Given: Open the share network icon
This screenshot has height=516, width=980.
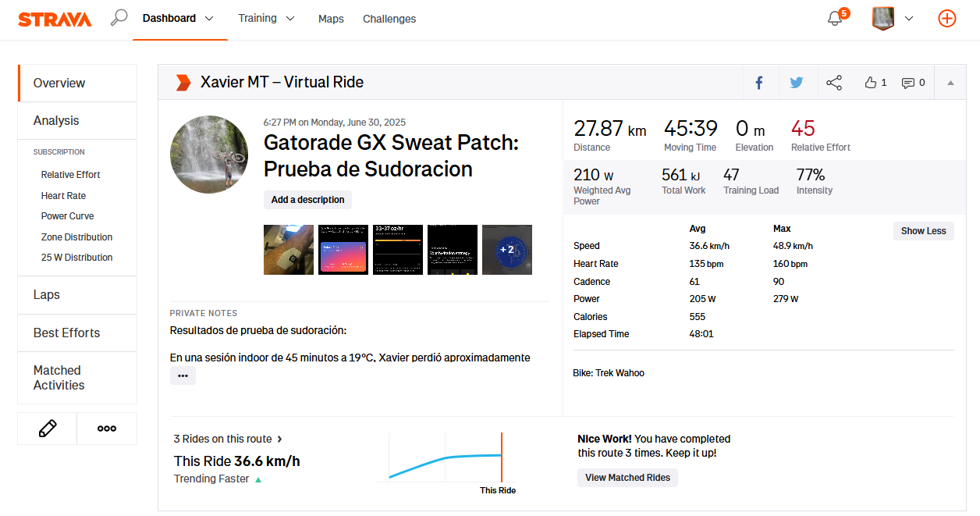Looking at the screenshot, I should [834, 83].
